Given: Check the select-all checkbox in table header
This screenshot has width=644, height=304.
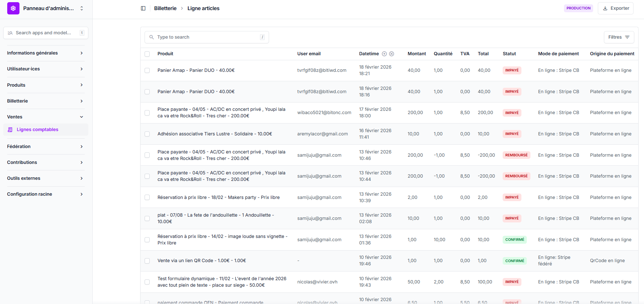Looking at the screenshot, I should (147, 54).
